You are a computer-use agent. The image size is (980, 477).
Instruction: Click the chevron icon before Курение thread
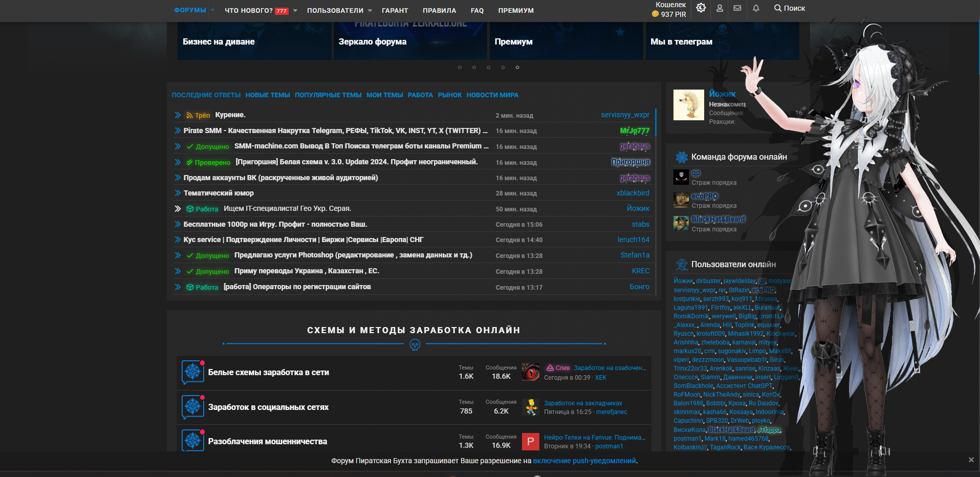(x=178, y=115)
